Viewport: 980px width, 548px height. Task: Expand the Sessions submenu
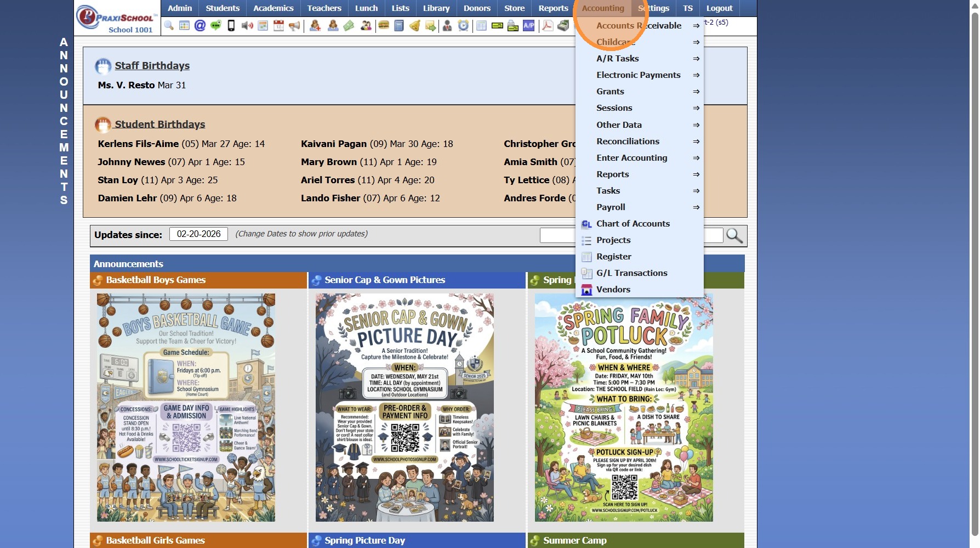click(640, 108)
